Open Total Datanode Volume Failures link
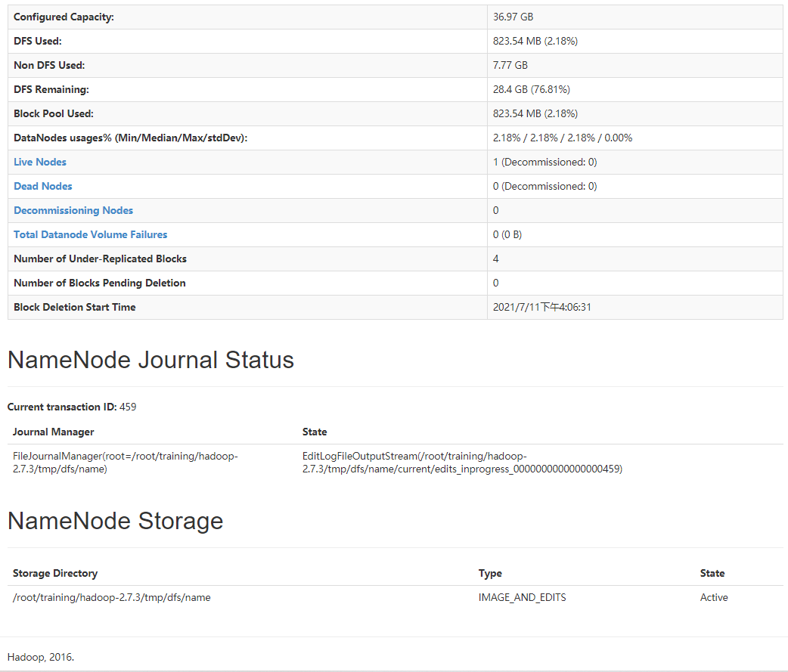 point(91,234)
